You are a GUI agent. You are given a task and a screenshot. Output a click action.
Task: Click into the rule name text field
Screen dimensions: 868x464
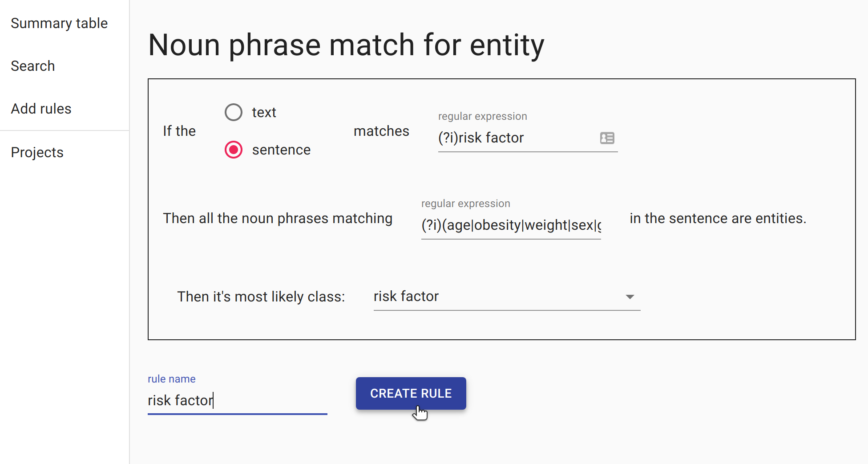point(237,400)
